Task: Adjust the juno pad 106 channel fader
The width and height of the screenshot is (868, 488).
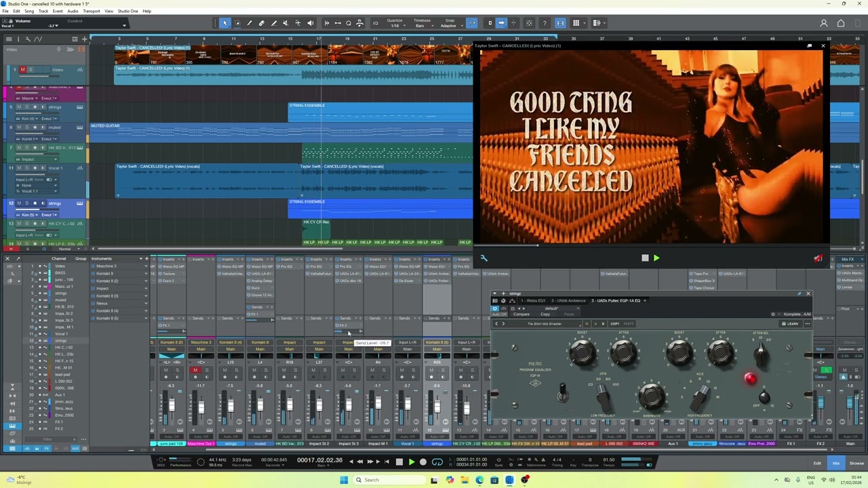Action: point(172,405)
